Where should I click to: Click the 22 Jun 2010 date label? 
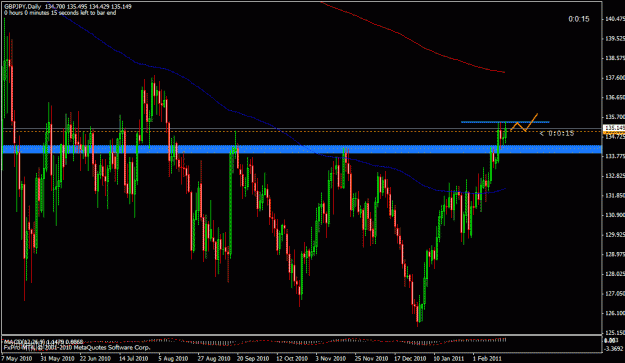tap(95, 359)
